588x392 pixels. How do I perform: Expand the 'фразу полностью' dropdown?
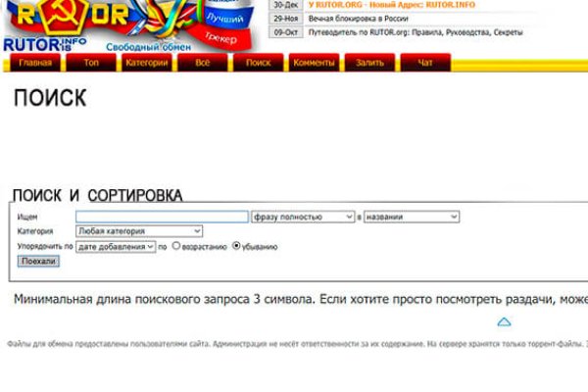coord(303,217)
